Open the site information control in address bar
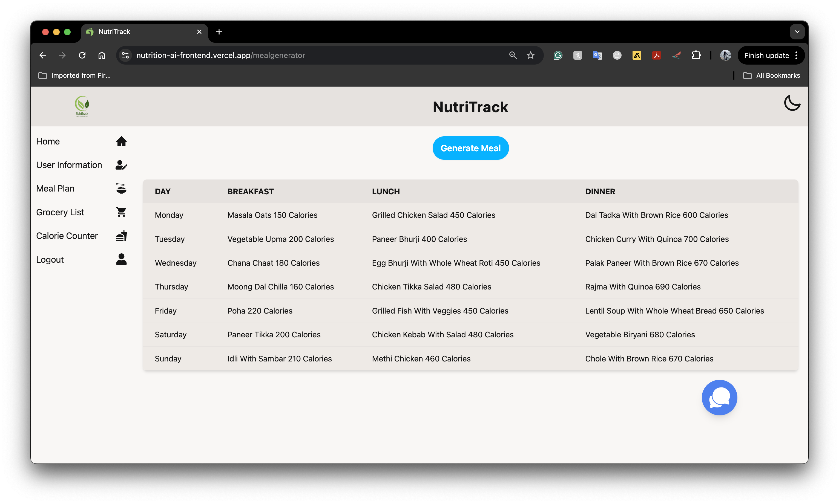This screenshot has height=504, width=839. (x=125, y=55)
